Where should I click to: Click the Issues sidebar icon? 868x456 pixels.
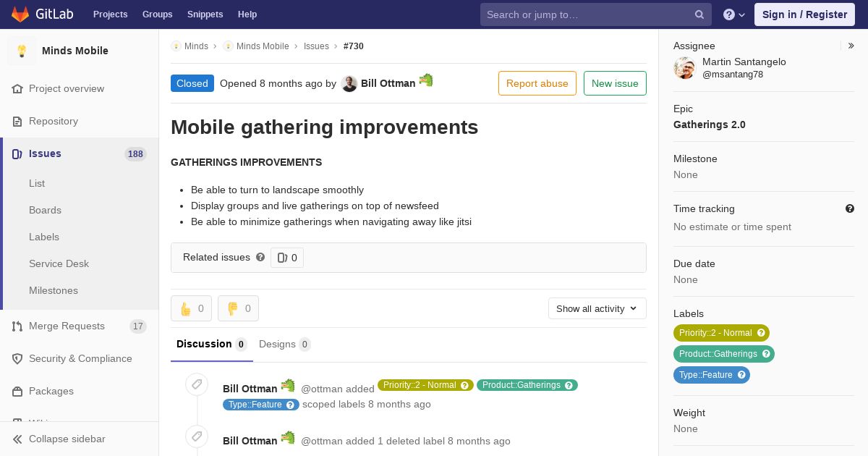tap(18, 153)
